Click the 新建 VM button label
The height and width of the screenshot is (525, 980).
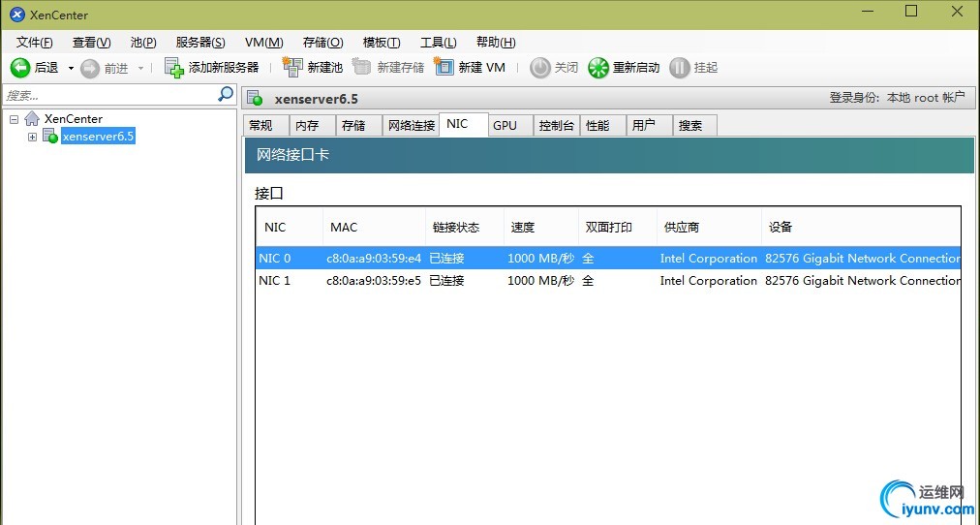point(481,68)
